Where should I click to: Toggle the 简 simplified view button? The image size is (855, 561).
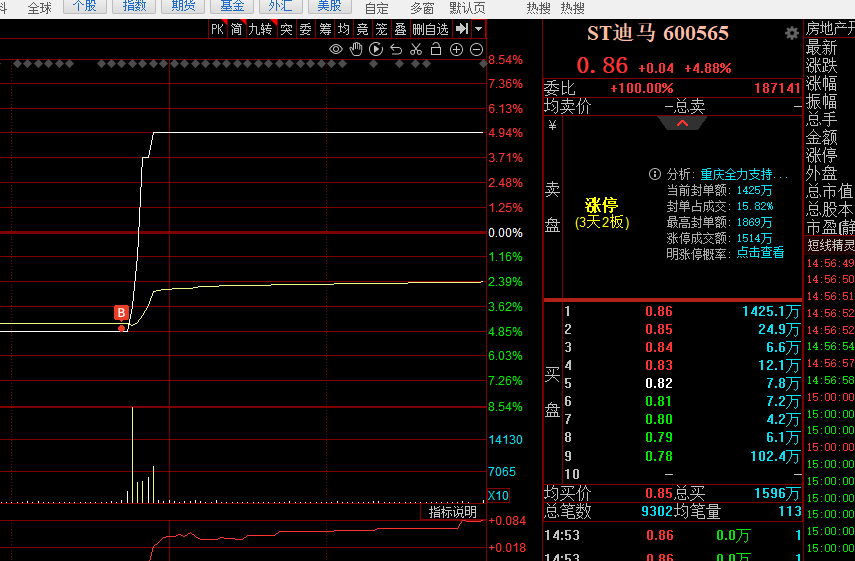(x=236, y=29)
